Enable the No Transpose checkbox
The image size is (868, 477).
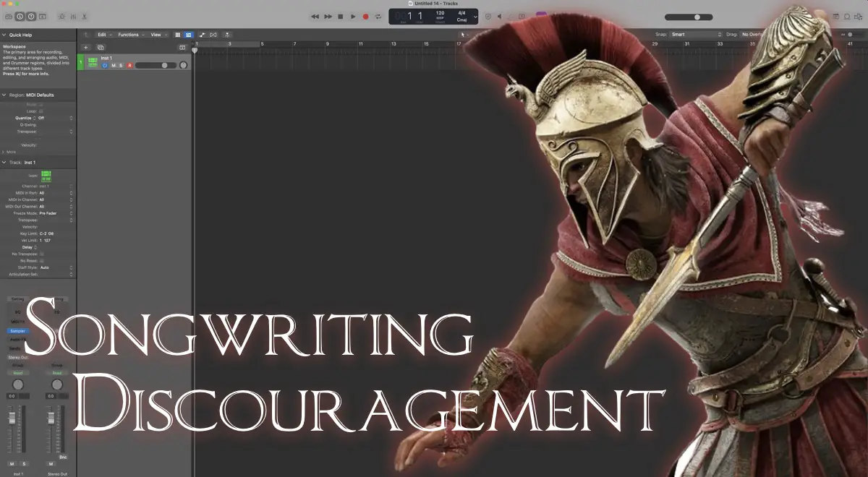tap(41, 254)
